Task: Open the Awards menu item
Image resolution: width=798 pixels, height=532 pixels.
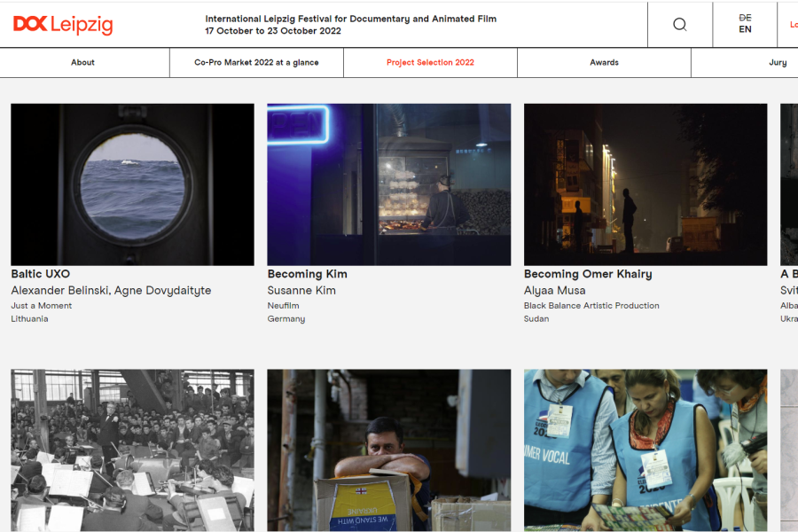Action: point(604,63)
